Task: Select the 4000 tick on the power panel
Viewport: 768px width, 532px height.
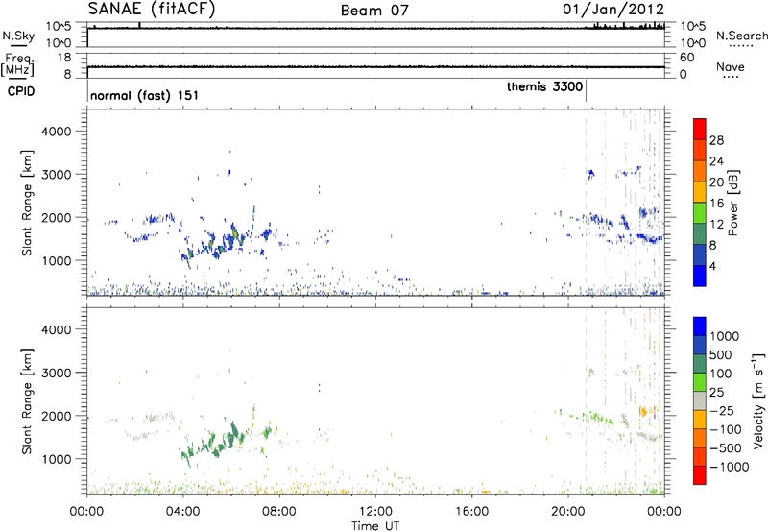Action: click(x=56, y=132)
